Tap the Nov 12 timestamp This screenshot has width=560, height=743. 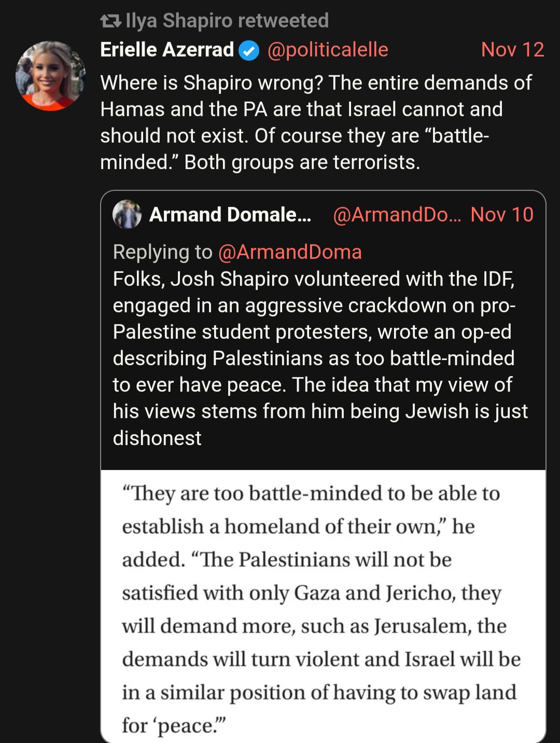512,50
